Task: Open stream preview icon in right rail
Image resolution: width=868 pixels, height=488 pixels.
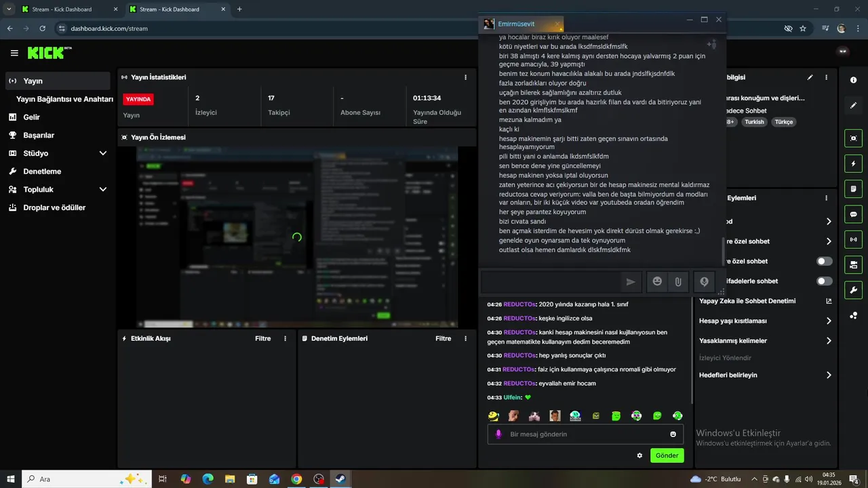Action: tap(853, 138)
